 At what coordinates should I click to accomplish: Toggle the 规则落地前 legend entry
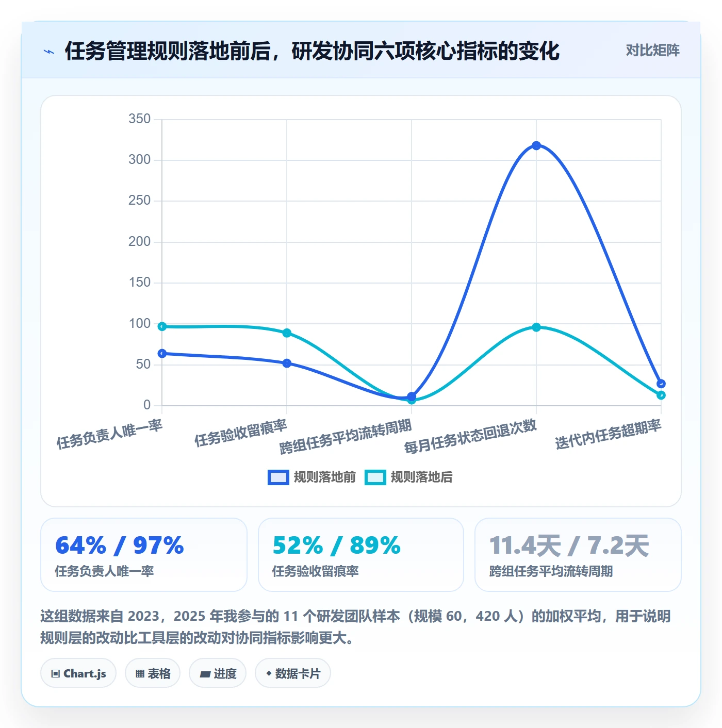[312, 477]
